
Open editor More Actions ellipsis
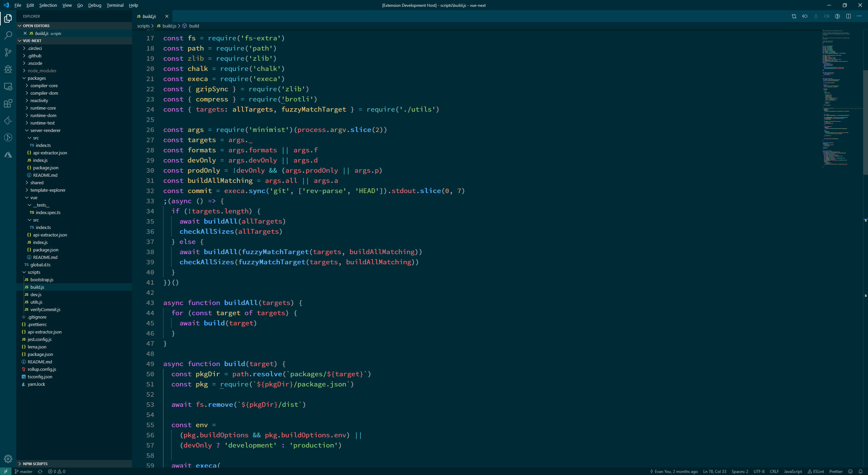point(859,16)
